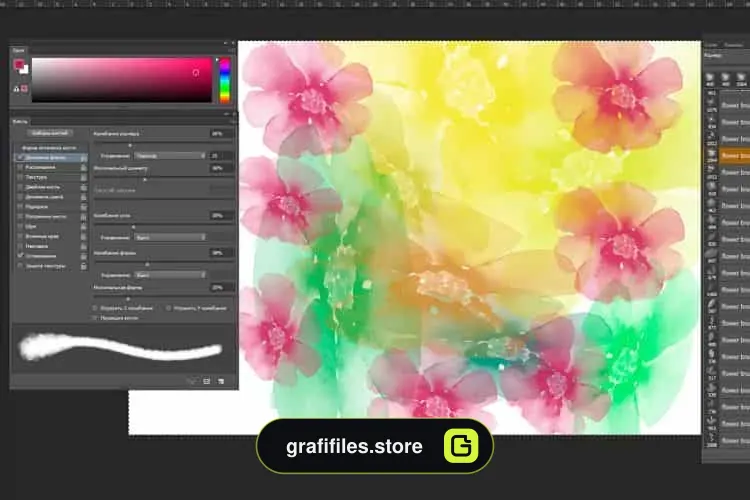The image size is (750, 500).
Task: Click the Колебание размера (Size Jitter) value field
Action: point(221,133)
